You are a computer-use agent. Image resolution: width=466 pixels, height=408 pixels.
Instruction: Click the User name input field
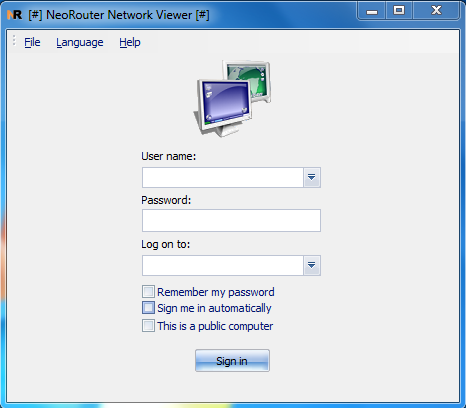[x=223, y=177]
